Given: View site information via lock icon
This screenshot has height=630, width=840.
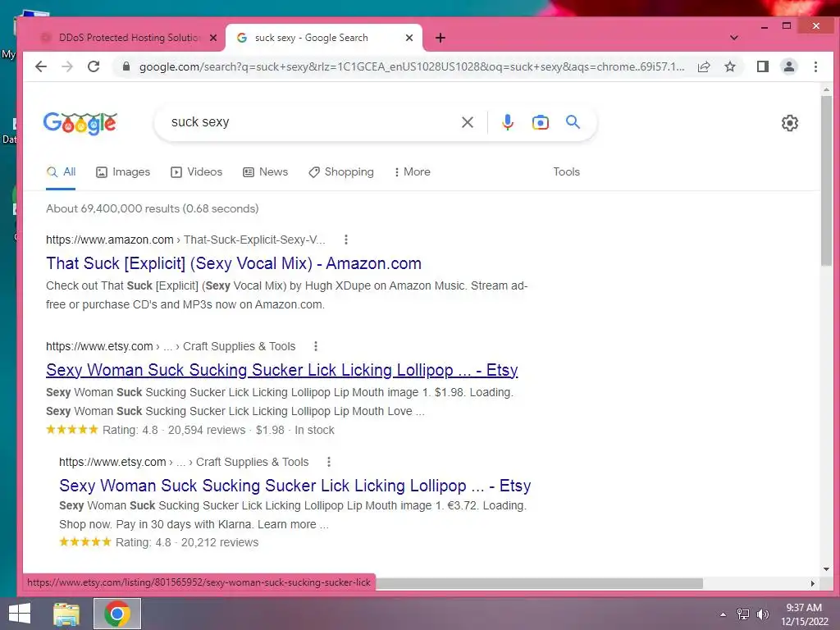Looking at the screenshot, I should [126, 66].
